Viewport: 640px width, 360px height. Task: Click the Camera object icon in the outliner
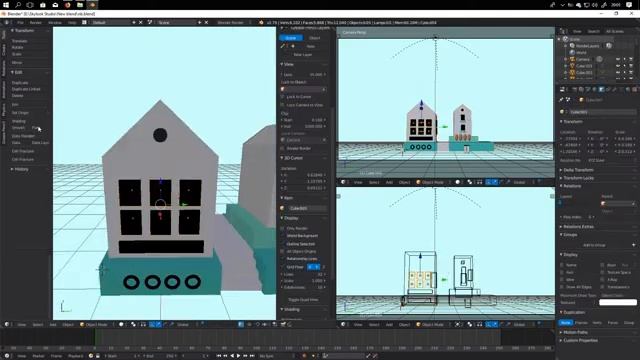pos(572,59)
